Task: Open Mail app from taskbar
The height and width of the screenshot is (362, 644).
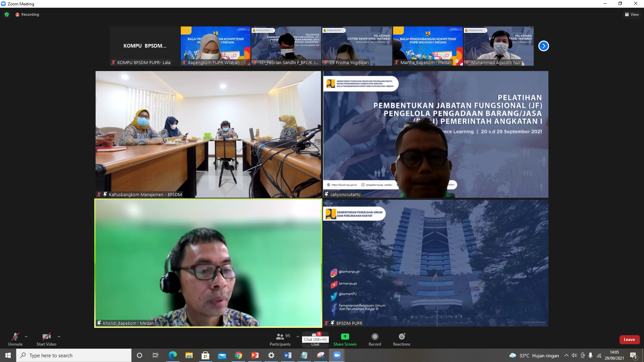Action: click(222, 355)
